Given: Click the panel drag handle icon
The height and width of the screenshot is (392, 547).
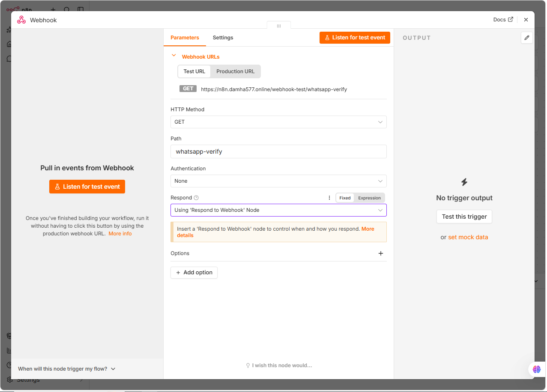Looking at the screenshot, I should [279, 26].
